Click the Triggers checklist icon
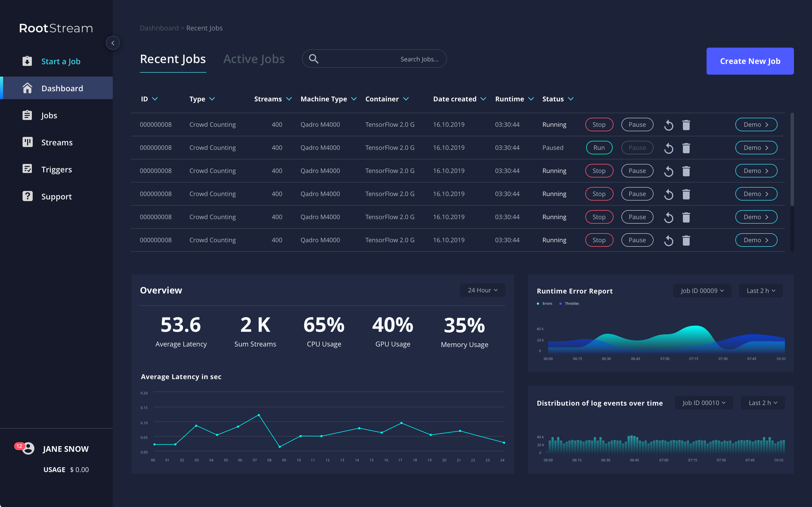 [x=27, y=169]
